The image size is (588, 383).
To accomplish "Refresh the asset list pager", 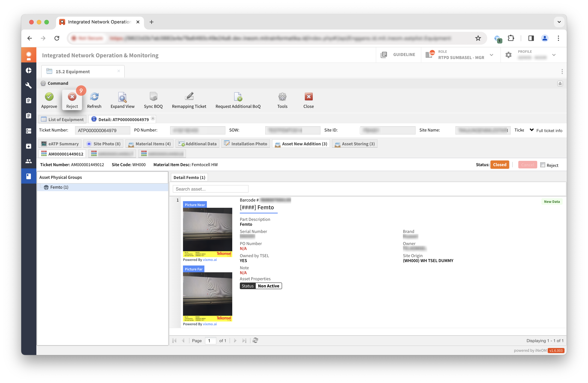I will (x=255, y=341).
